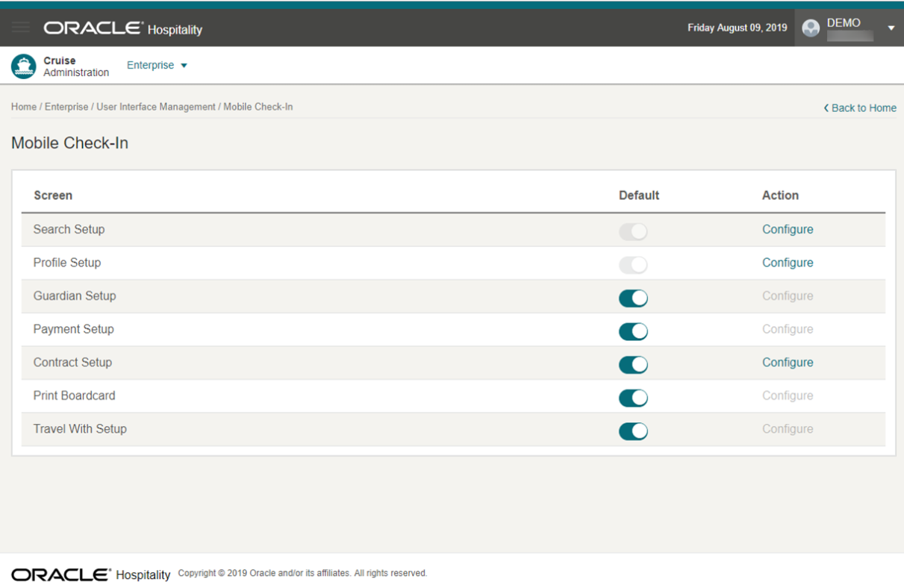Image resolution: width=904 pixels, height=588 pixels.
Task: Click Mobile Check-In breadcrumb entry
Action: click(258, 107)
